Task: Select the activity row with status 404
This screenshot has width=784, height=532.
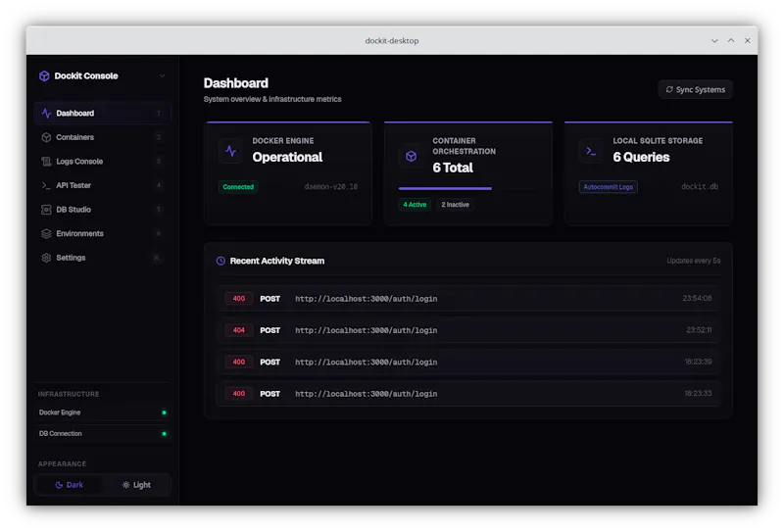Action: click(468, 330)
